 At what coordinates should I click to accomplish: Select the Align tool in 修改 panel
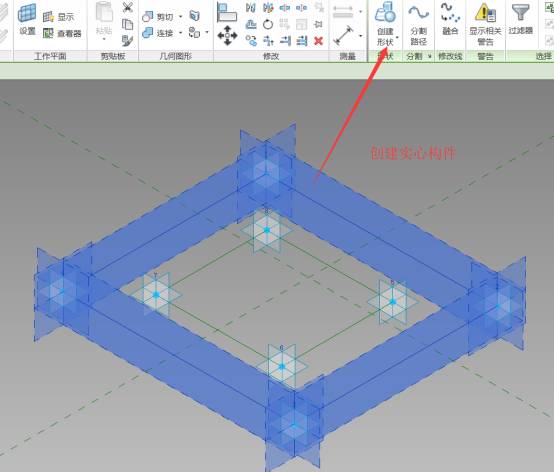(x=227, y=12)
